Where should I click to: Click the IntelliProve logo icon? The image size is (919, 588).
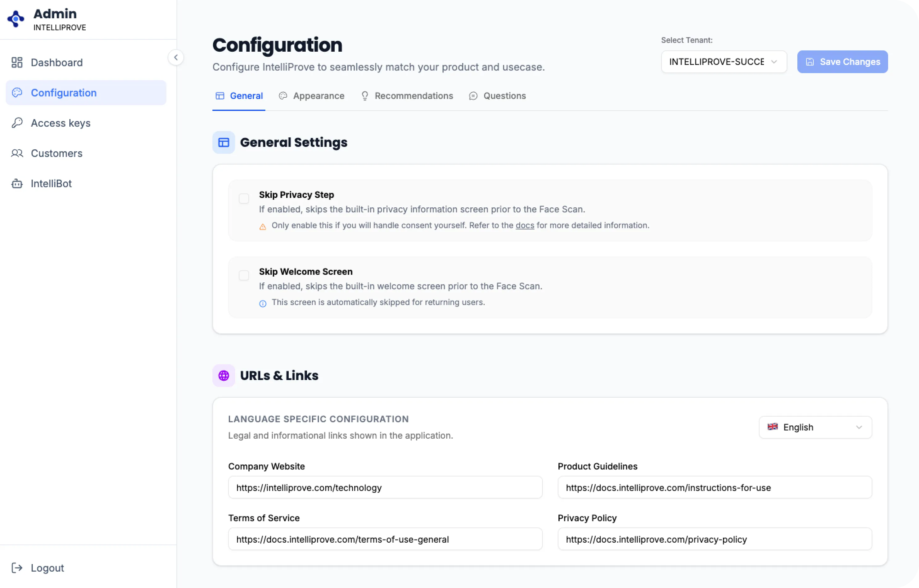pyautogui.click(x=16, y=19)
